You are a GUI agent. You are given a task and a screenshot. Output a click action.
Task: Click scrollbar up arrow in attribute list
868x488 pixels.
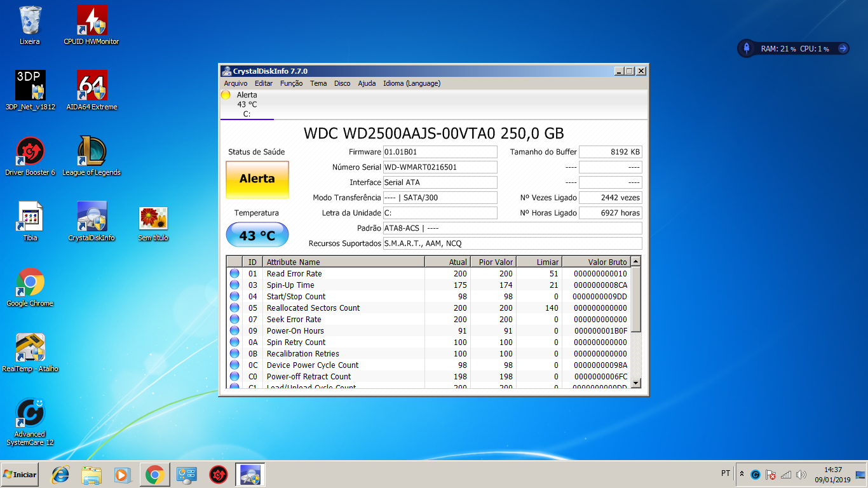pyautogui.click(x=636, y=262)
